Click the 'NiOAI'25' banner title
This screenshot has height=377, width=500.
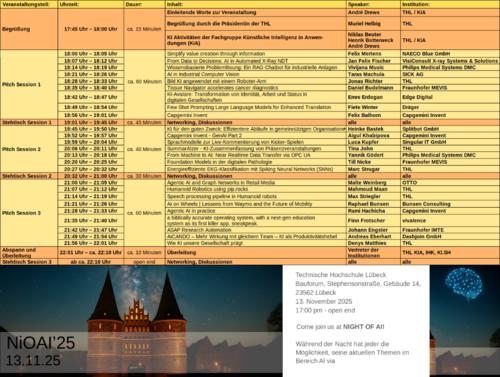point(41,343)
